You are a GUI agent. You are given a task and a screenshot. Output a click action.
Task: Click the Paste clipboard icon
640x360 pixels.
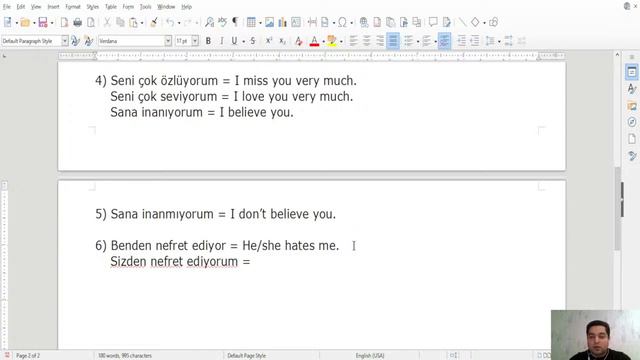[133, 22]
